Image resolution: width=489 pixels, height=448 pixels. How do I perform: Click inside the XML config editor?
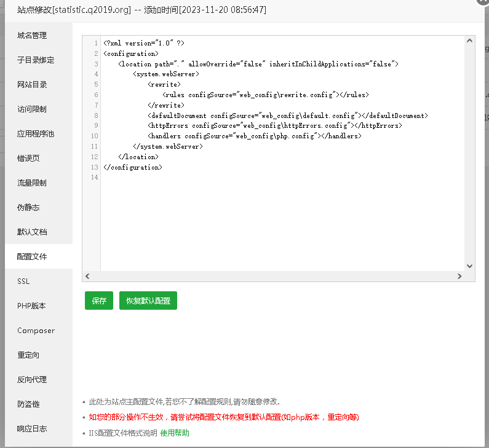[x=277, y=215]
